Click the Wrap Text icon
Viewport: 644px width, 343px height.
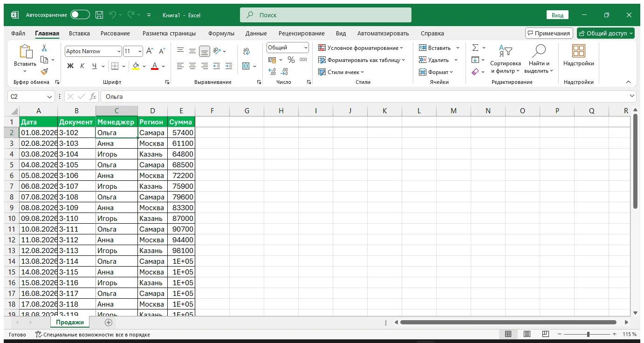tap(247, 51)
